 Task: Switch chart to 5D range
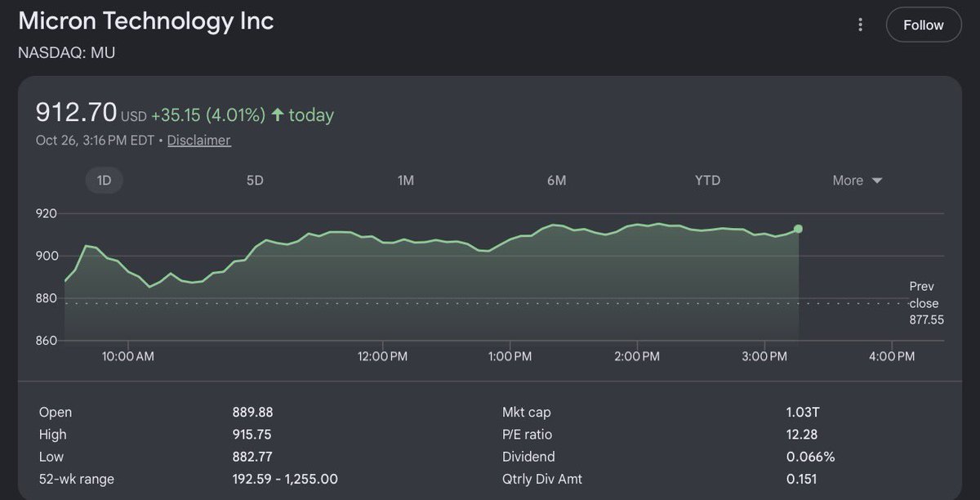coord(255,180)
